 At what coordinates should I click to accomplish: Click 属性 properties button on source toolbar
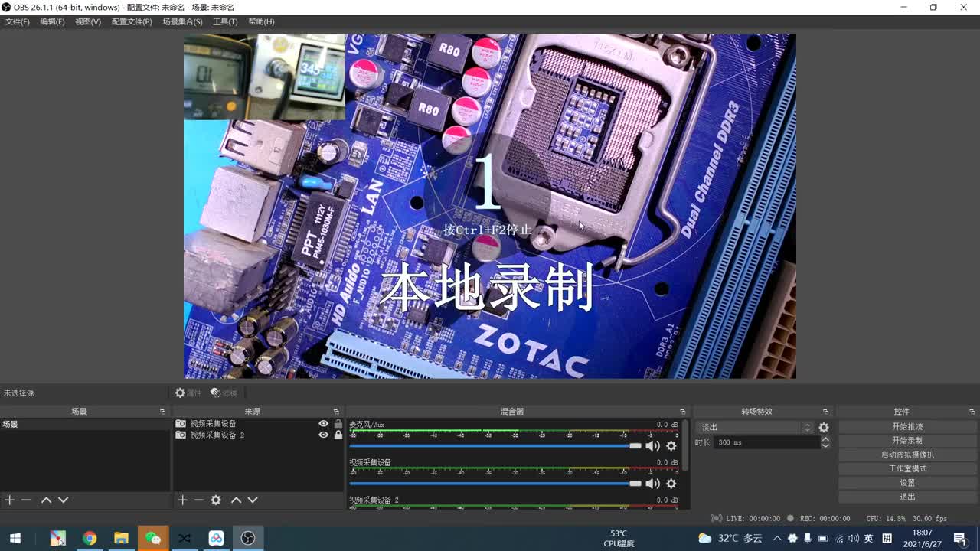click(188, 393)
